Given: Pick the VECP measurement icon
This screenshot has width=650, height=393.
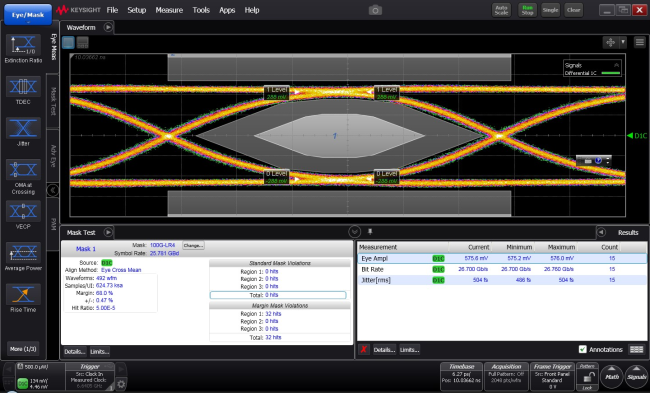Looking at the screenshot, I should tap(23, 211).
